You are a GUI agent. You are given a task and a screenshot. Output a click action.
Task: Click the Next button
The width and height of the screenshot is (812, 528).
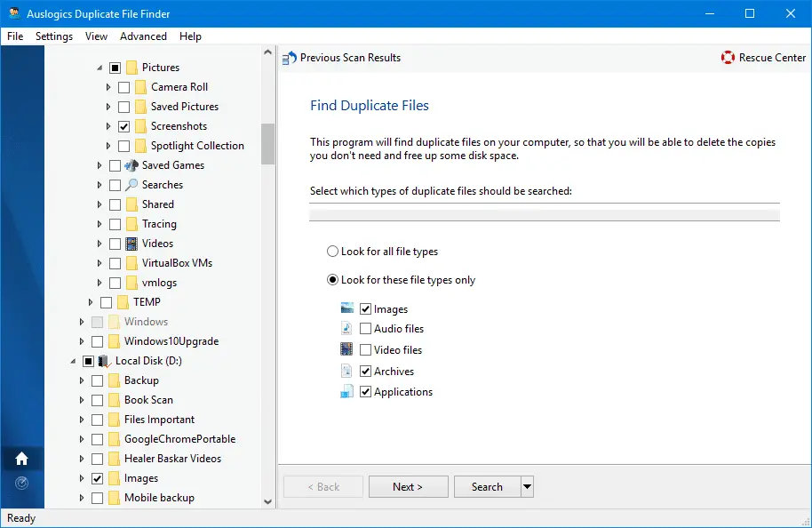pyautogui.click(x=408, y=486)
